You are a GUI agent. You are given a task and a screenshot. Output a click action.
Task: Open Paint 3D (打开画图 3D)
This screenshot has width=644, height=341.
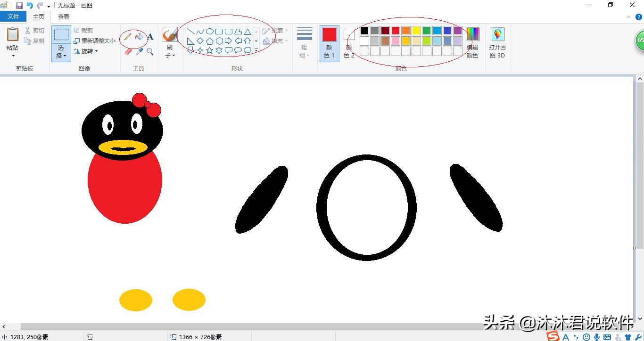[497, 42]
